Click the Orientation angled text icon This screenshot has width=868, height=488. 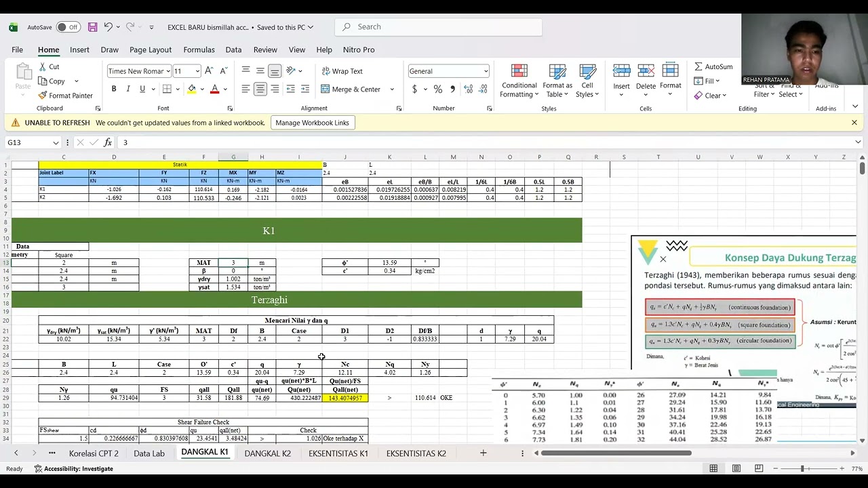click(x=291, y=70)
